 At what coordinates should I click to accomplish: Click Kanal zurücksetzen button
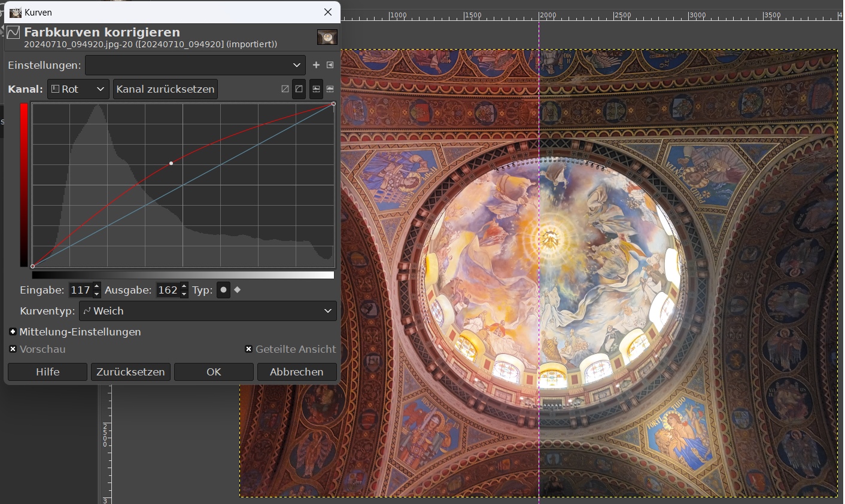(165, 89)
